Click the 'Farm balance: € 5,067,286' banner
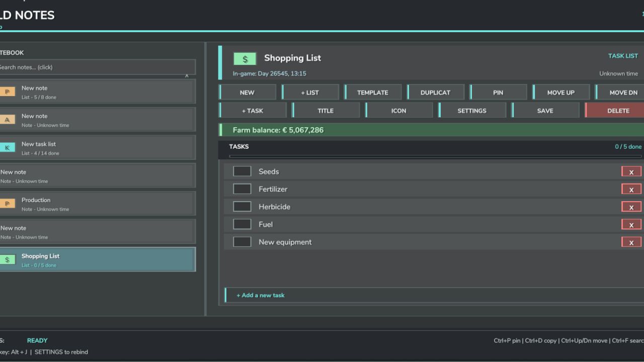The width and height of the screenshot is (644, 362). tap(432, 130)
